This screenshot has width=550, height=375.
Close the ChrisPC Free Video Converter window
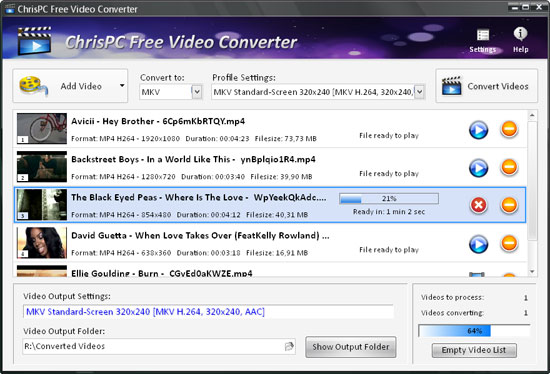click(539, 7)
